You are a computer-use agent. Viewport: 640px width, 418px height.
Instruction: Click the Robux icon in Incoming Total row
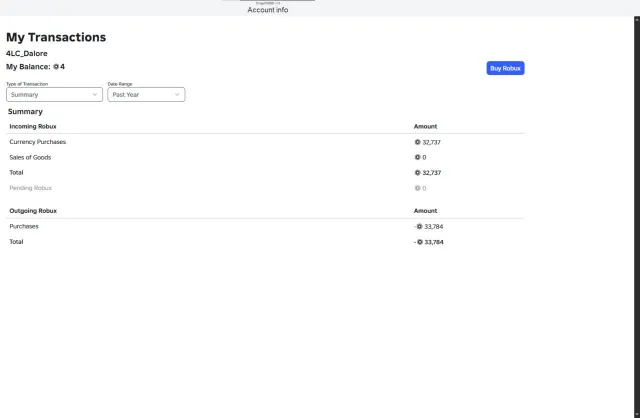coord(417,173)
